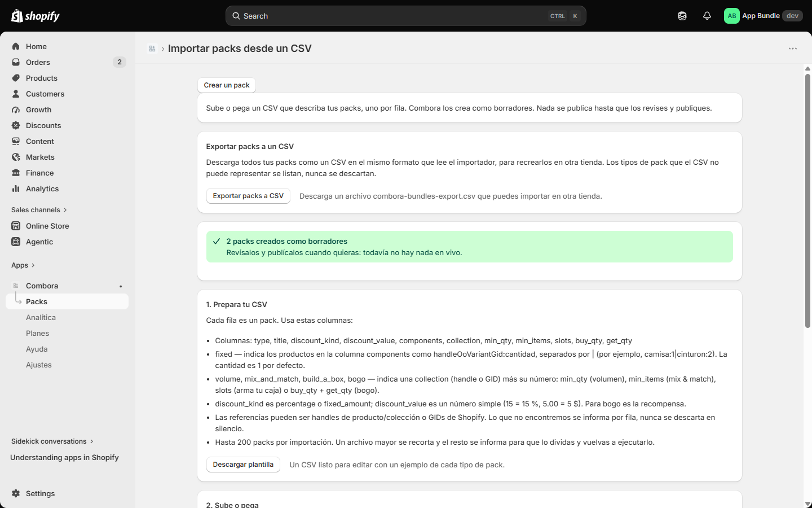Open the Analytics bar chart icon

point(16,189)
